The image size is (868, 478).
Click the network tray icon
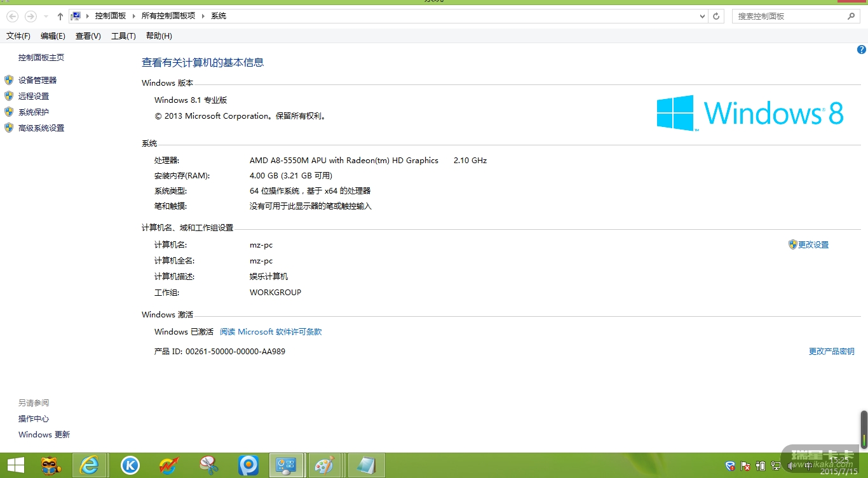pyautogui.click(x=776, y=466)
